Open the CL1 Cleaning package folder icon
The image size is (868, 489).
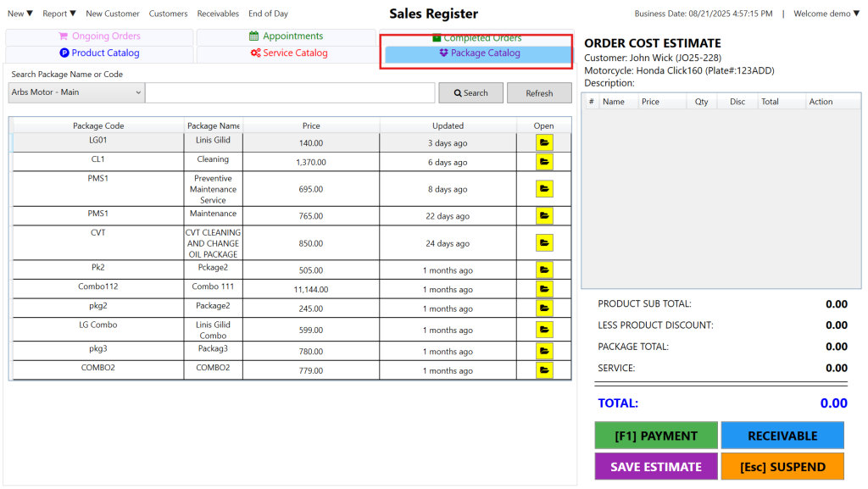click(x=544, y=162)
